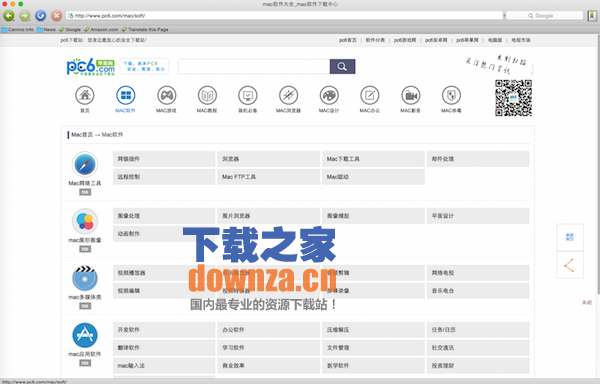This screenshot has width=600, height=384.
Task: Open the Camino Info bookmark folder
Action: pyautogui.click(x=18, y=29)
